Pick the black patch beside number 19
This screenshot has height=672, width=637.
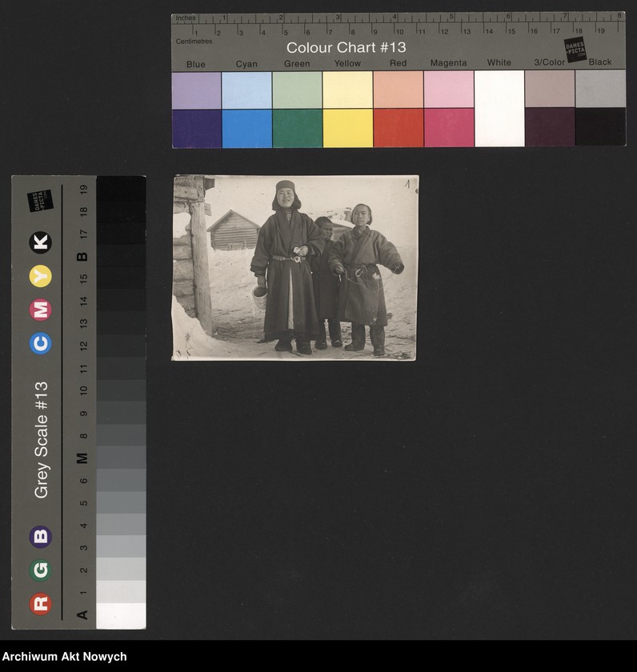point(122,188)
